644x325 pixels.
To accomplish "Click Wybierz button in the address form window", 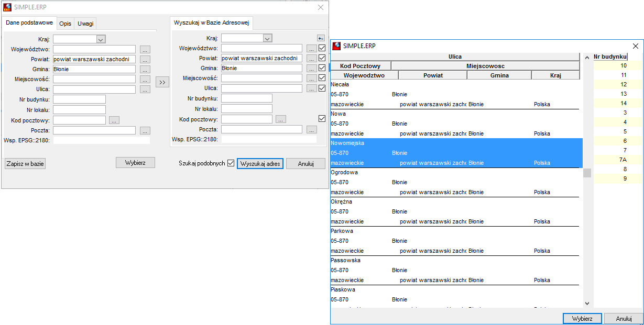I will pos(135,162).
